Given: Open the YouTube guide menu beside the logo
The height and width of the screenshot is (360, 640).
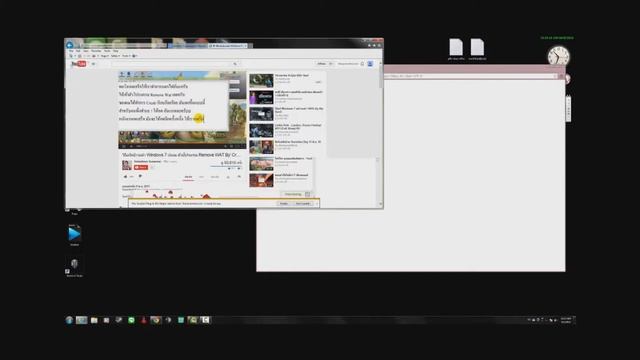Looking at the screenshot, I should [93, 64].
